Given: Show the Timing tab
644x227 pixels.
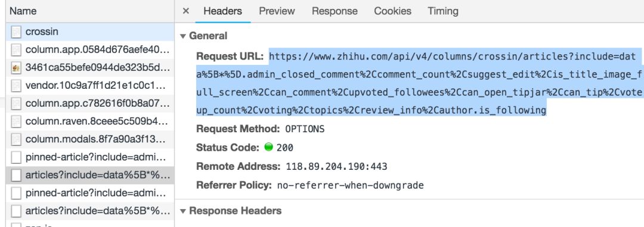Looking at the screenshot, I should (x=442, y=11).
